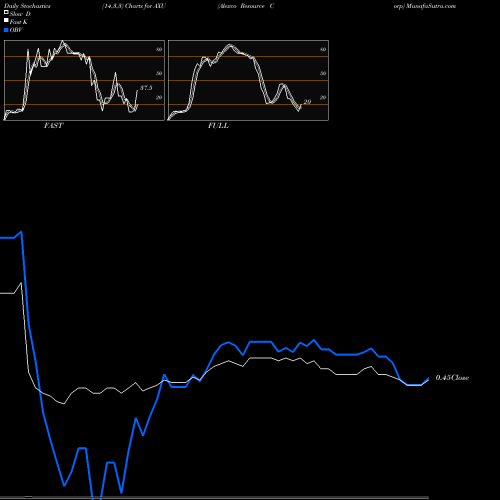Click the MunafaSutra.com label
The width and height of the screenshot is (500, 500).
[431, 6]
